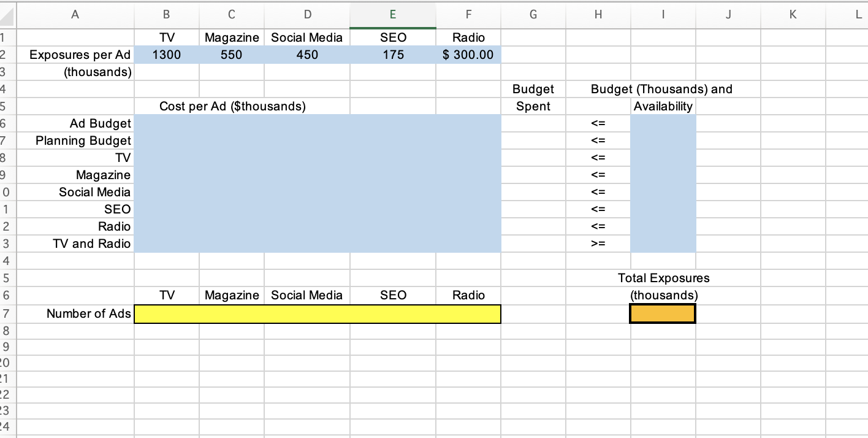Select the orange Total Exposures result cell
This screenshot has width=868, height=438.
(663, 313)
